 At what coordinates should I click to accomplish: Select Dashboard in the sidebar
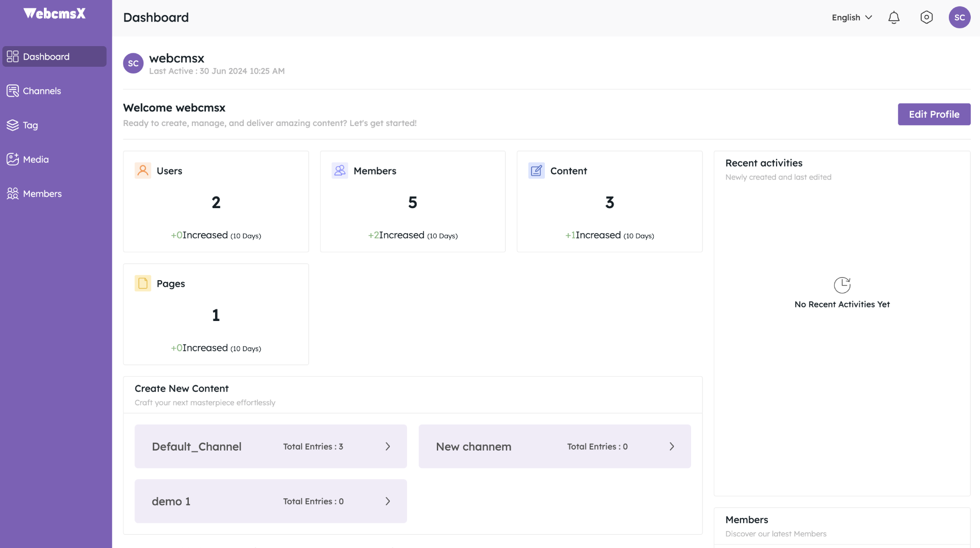tap(46, 57)
